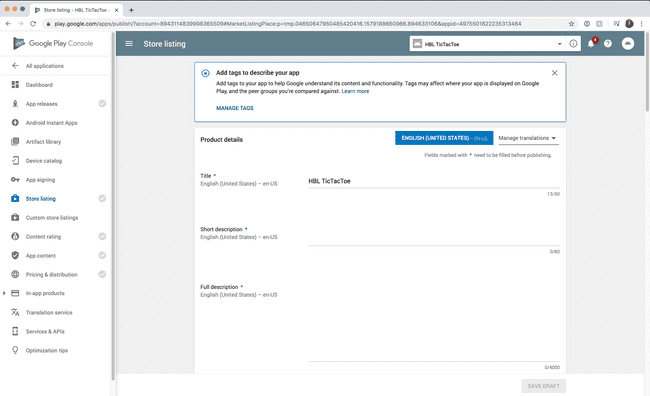Open App releases in the sidebar
This screenshot has width=650, height=396.
coord(41,104)
